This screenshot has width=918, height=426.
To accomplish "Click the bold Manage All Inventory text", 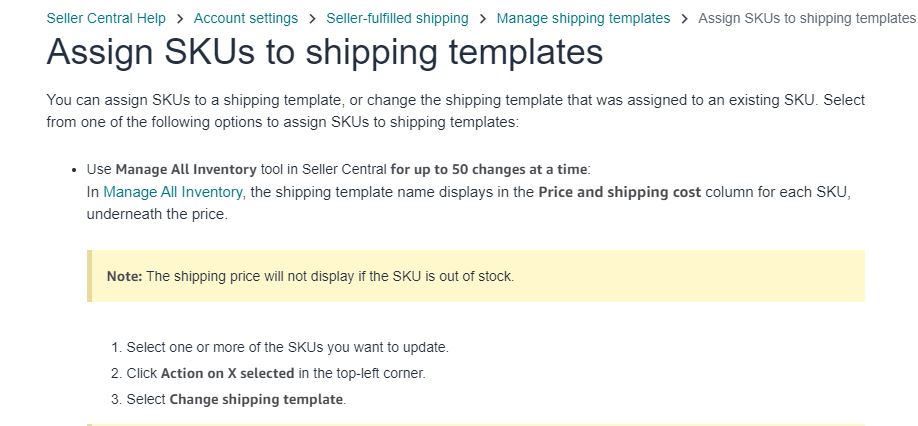I will click(x=186, y=170).
